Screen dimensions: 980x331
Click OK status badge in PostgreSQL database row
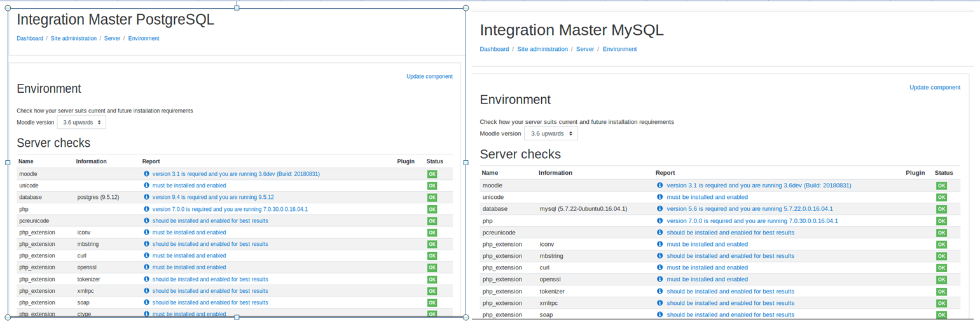(432, 197)
